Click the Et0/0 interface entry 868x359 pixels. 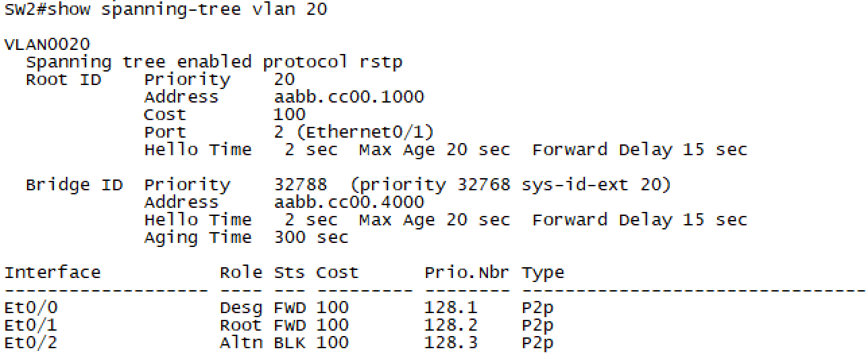pos(31,308)
